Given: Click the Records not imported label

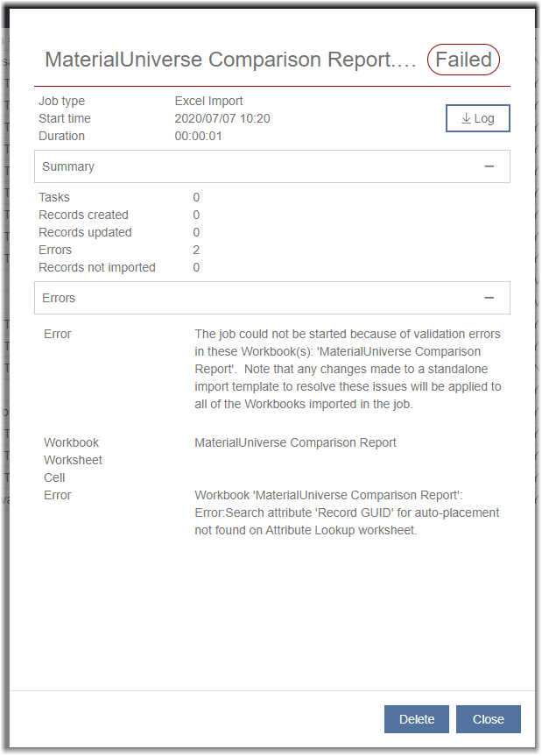Looking at the screenshot, I should (x=97, y=267).
